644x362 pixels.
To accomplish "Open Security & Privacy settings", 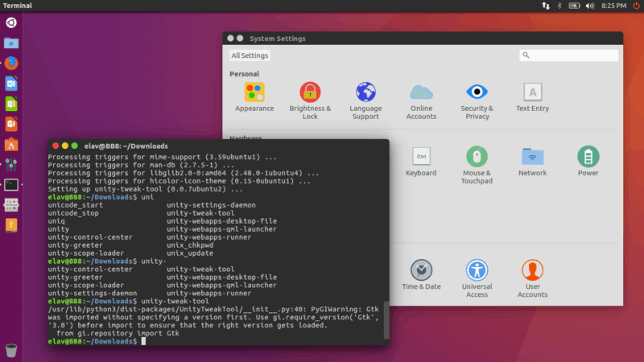I will pyautogui.click(x=477, y=101).
